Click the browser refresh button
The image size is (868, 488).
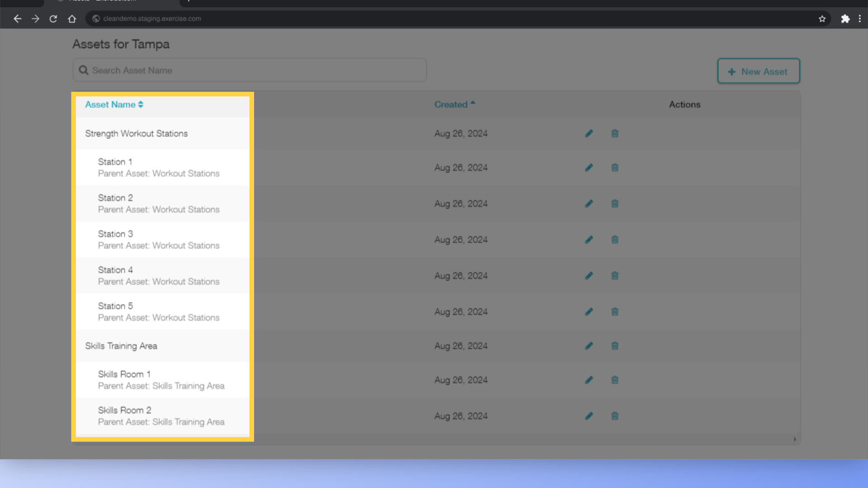pyautogui.click(x=52, y=19)
